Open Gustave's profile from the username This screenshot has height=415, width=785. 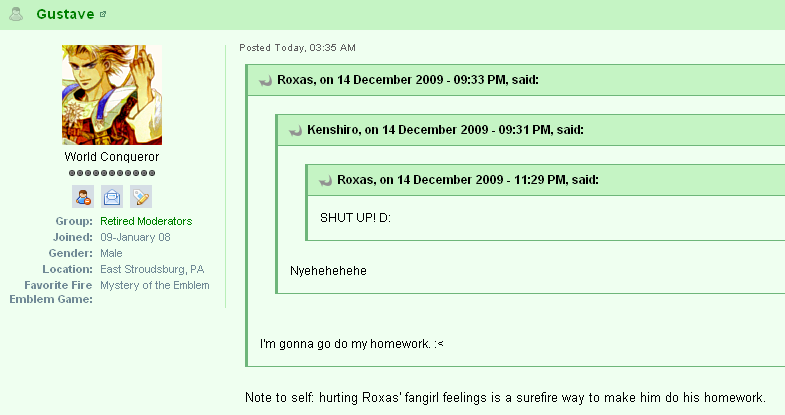(x=65, y=14)
